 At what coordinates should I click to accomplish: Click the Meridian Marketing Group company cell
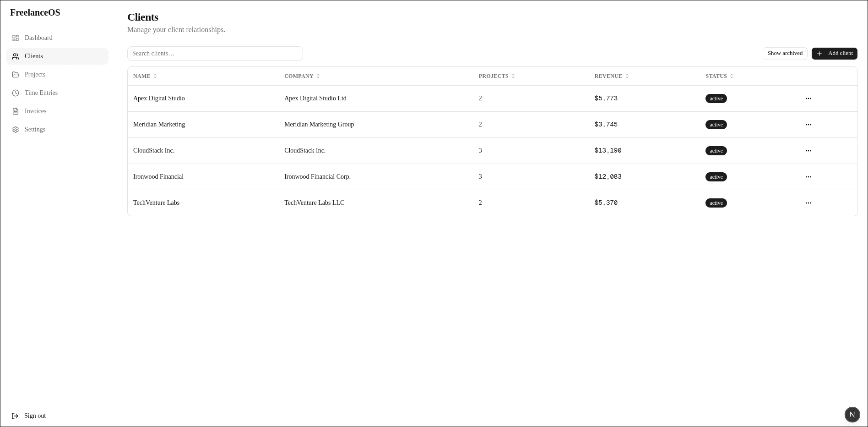319,125
